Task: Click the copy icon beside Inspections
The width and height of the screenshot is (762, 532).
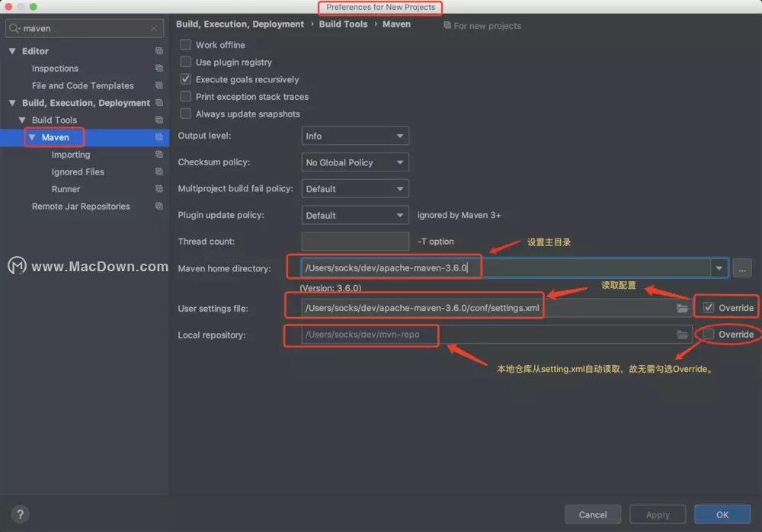Action: [159, 68]
